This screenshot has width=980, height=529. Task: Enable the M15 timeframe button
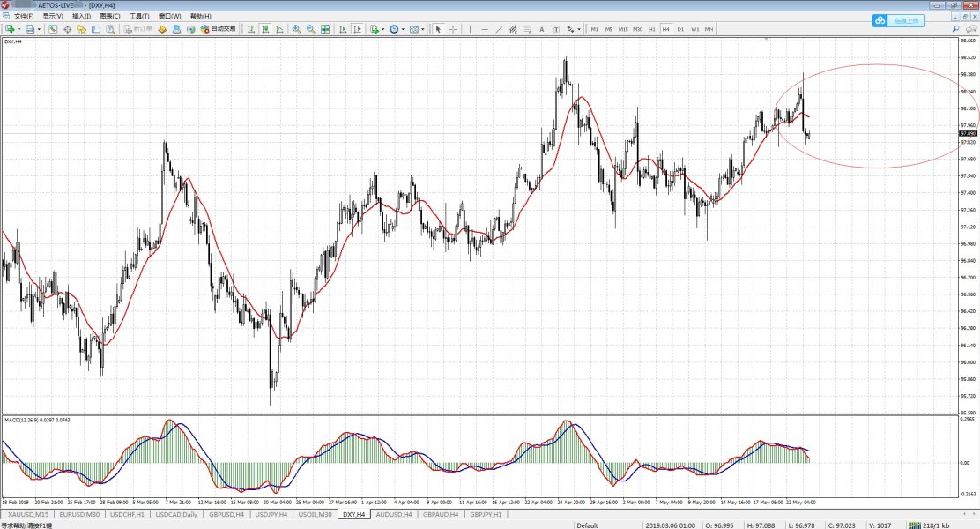tap(623, 29)
